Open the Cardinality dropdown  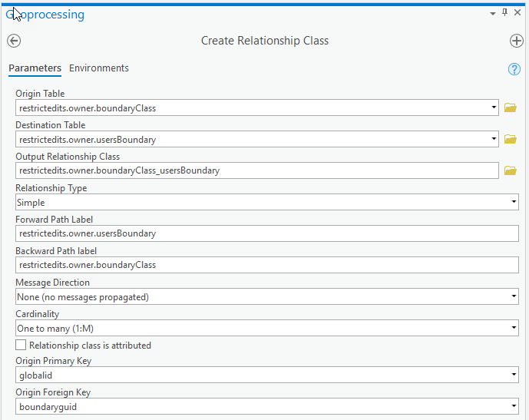(x=514, y=329)
